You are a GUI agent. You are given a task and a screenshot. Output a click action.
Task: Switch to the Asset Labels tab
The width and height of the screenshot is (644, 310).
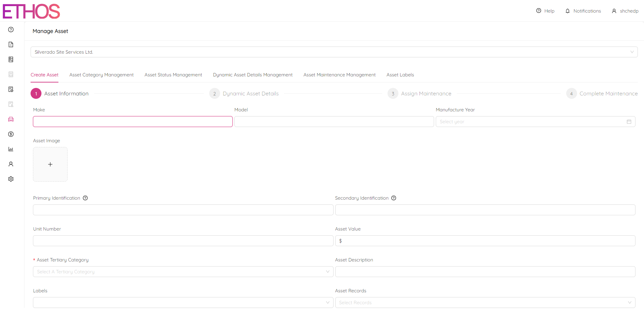coord(400,75)
